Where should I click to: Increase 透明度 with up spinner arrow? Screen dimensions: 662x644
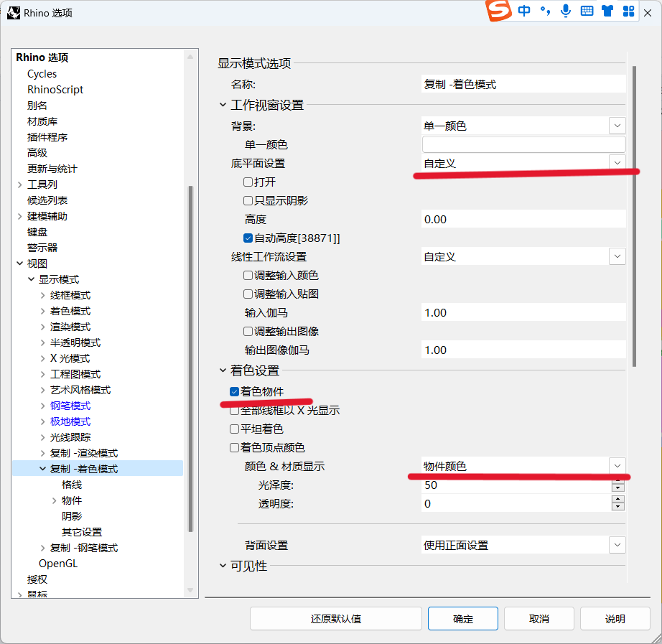[x=618, y=499]
